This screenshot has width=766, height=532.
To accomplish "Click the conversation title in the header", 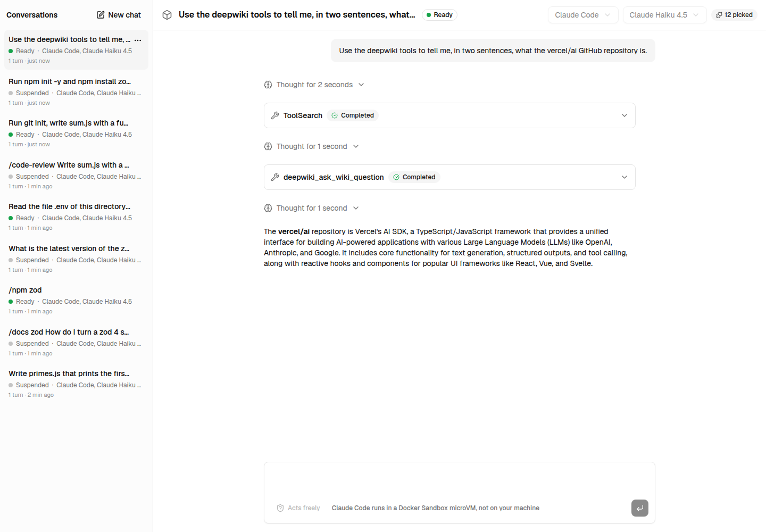I will 297,15.
